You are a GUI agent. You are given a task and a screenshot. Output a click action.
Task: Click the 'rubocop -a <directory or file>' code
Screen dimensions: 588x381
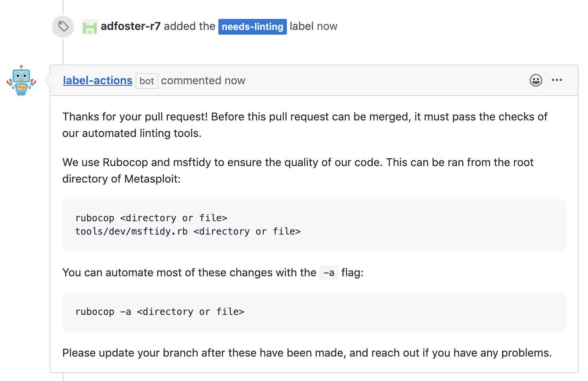tap(160, 312)
